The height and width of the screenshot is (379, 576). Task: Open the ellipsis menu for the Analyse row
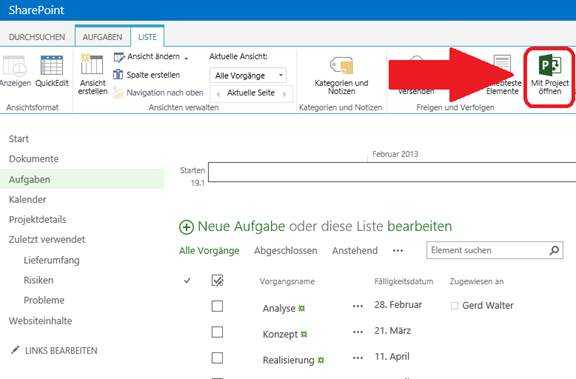click(357, 306)
